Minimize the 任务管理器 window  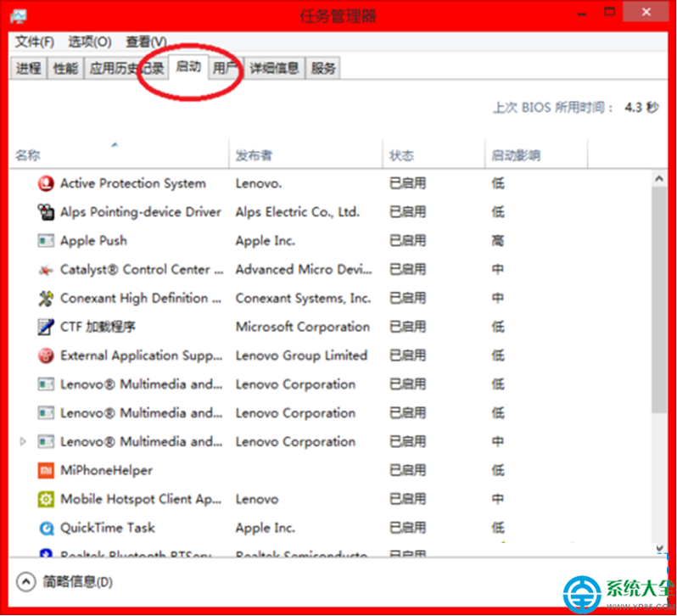pos(582,14)
